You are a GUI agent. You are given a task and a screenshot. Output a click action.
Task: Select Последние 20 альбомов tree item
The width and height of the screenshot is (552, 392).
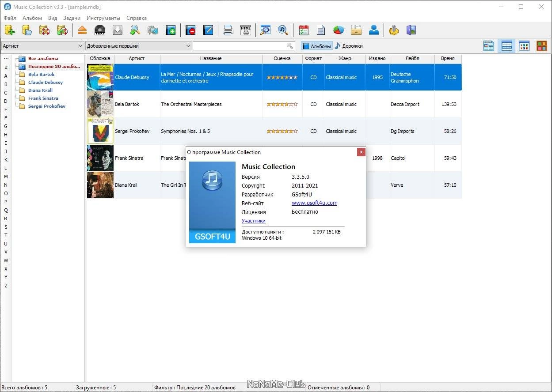pos(54,66)
